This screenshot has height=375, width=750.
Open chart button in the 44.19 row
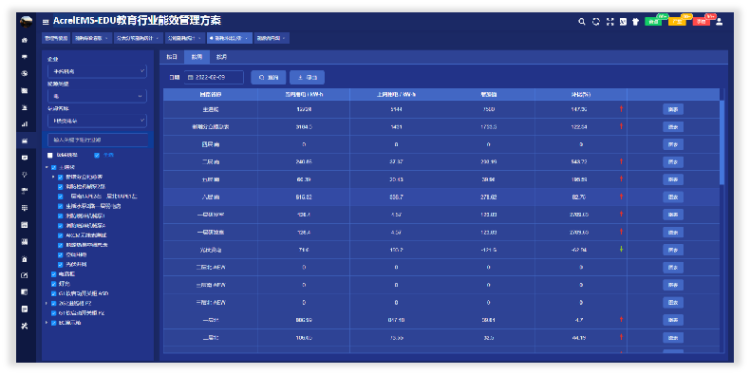pos(673,338)
